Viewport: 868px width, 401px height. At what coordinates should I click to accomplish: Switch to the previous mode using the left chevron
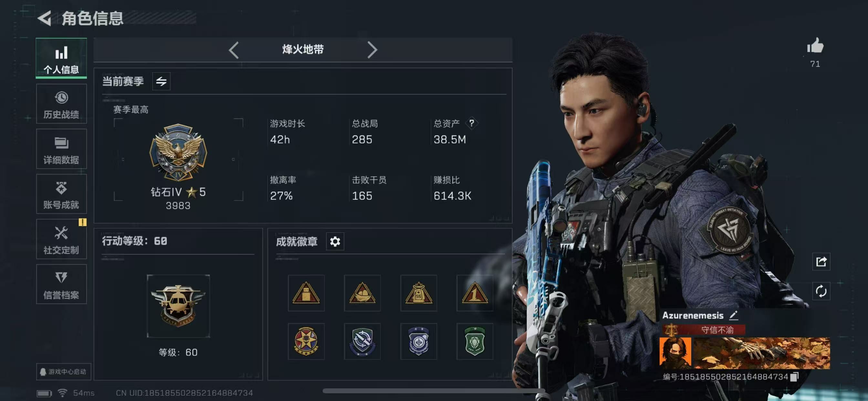click(233, 50)
